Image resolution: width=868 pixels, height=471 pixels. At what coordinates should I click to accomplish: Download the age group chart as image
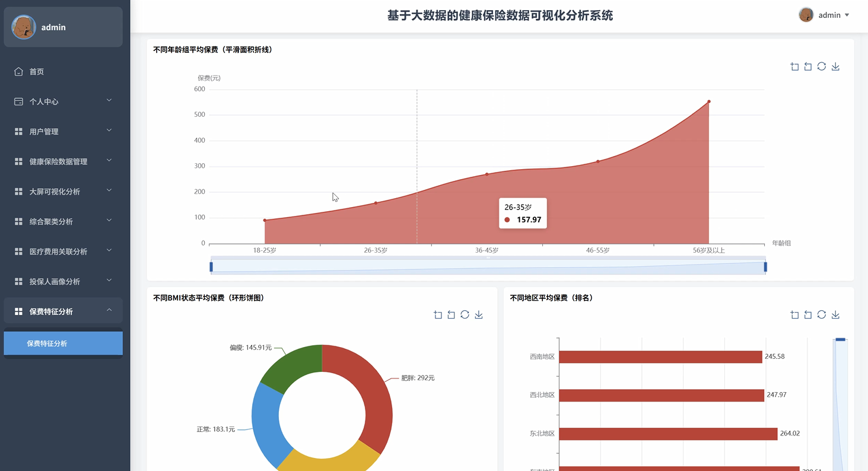tap(835, 66)
